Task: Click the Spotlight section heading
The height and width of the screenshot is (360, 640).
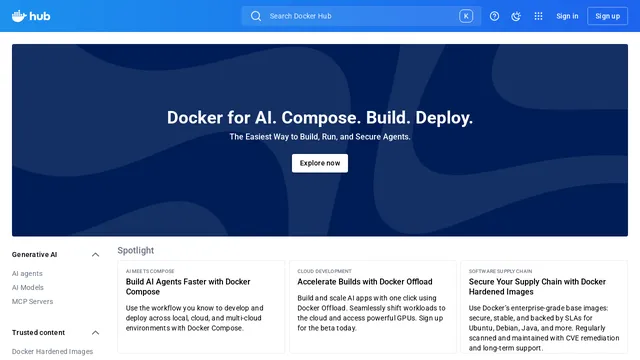Action: (x=136, y=250)
